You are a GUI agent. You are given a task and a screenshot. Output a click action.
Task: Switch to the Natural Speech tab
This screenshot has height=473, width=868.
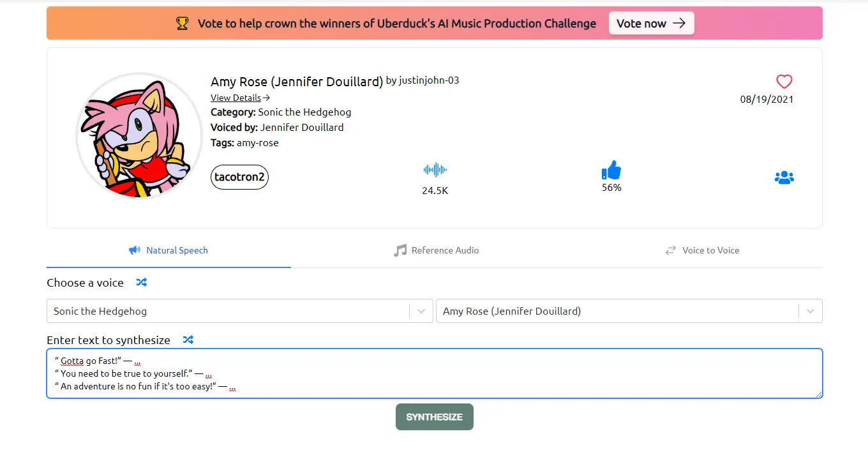click(x=168, y=250)
